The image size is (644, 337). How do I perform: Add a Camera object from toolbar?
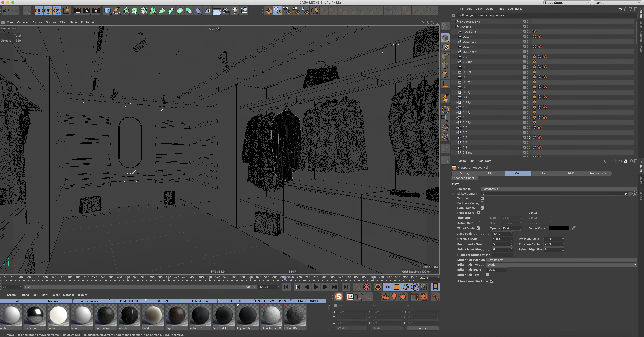click(x=226, y=11)
